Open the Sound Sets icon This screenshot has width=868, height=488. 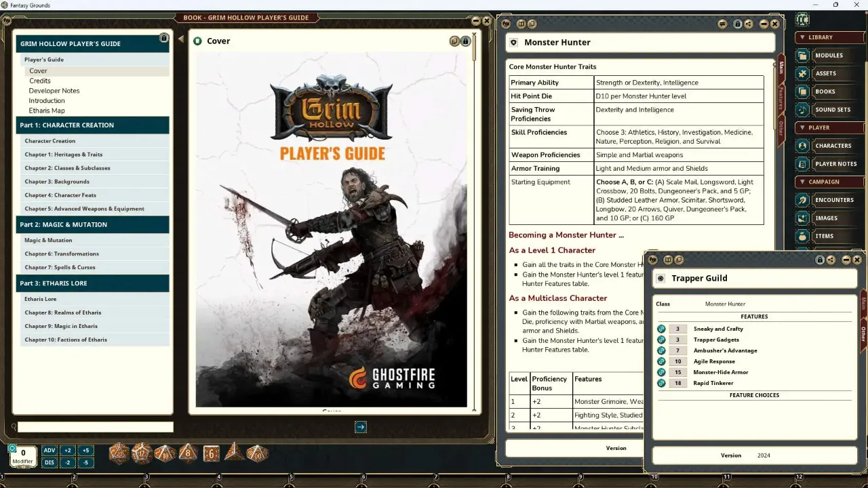[803, 109]
